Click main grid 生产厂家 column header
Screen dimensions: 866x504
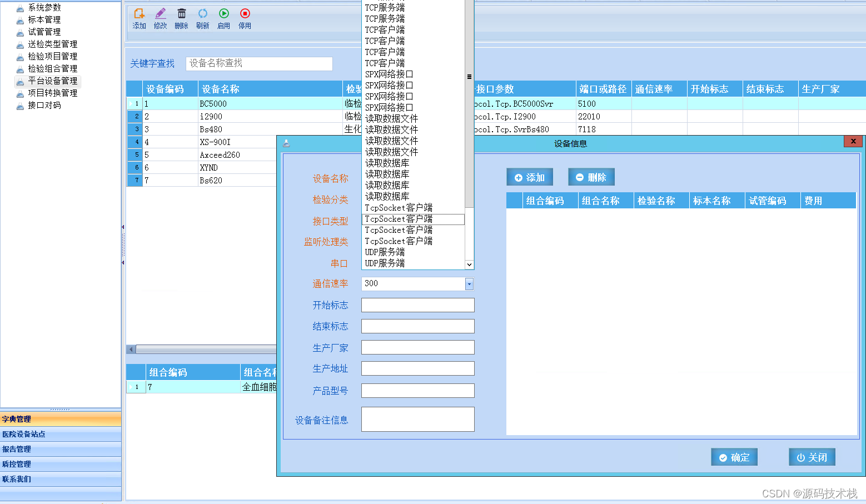pyautogui.click(x=832, y=89)
